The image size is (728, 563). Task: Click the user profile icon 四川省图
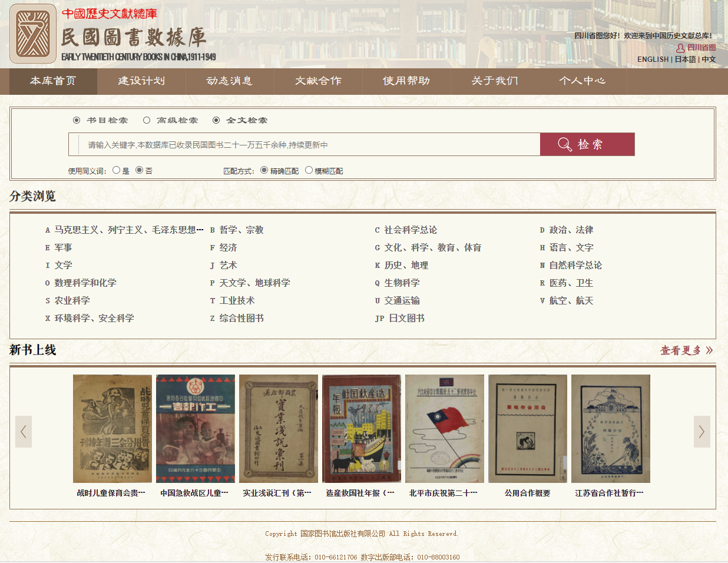[x=680, y=48]
